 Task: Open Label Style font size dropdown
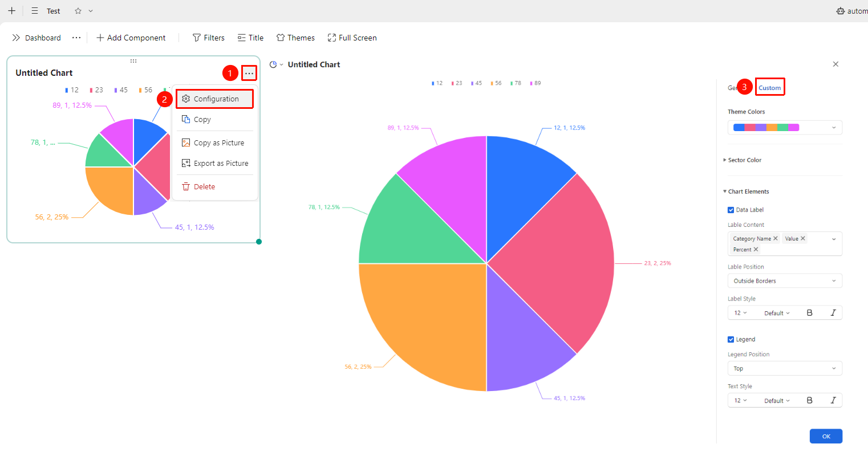point(741,313)
